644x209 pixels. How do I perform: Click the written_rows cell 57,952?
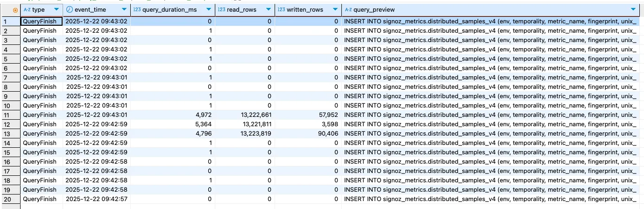(308, 115)
